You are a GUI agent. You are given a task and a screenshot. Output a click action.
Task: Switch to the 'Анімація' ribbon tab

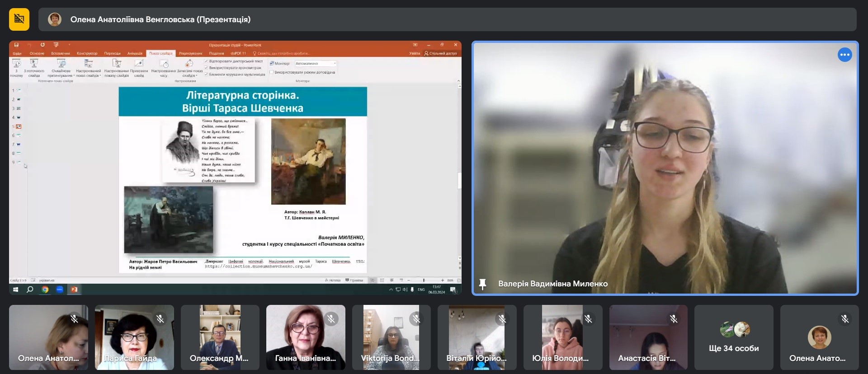[x=135, y=53]
